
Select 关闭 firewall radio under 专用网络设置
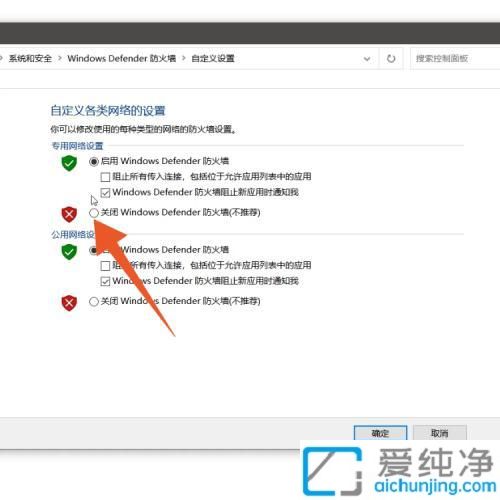tap(94, 213)
